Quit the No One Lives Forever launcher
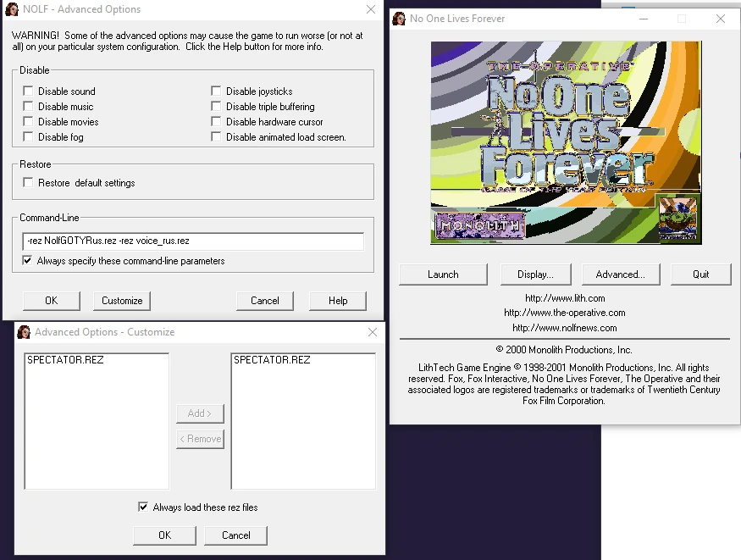Viewport: 741px width, 560px height. pyautogui.click(x=701, y=274)
